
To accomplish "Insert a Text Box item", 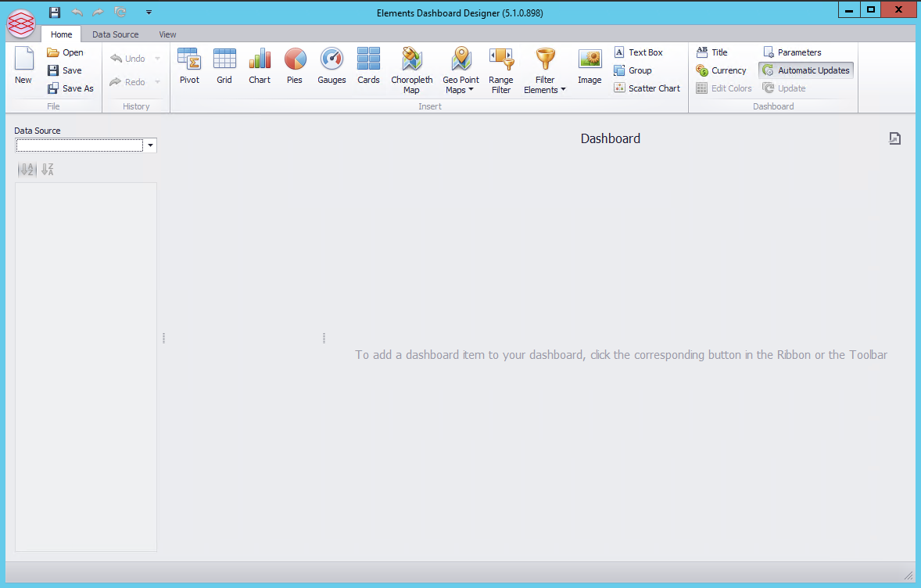I will click(x=639, y=52).
